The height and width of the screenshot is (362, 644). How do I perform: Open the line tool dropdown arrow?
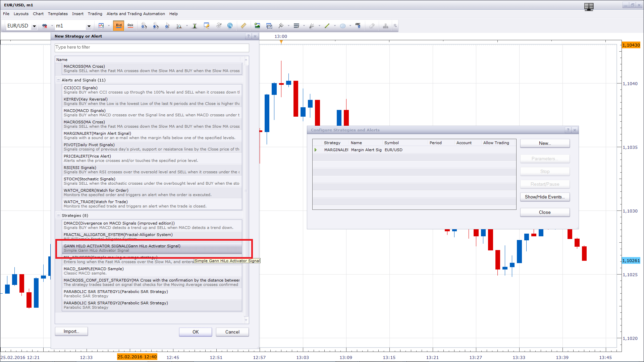click(x=335, y=26)
